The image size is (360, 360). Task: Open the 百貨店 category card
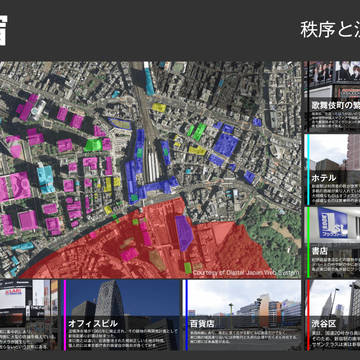pyautogui.click(x=243, y=315)
